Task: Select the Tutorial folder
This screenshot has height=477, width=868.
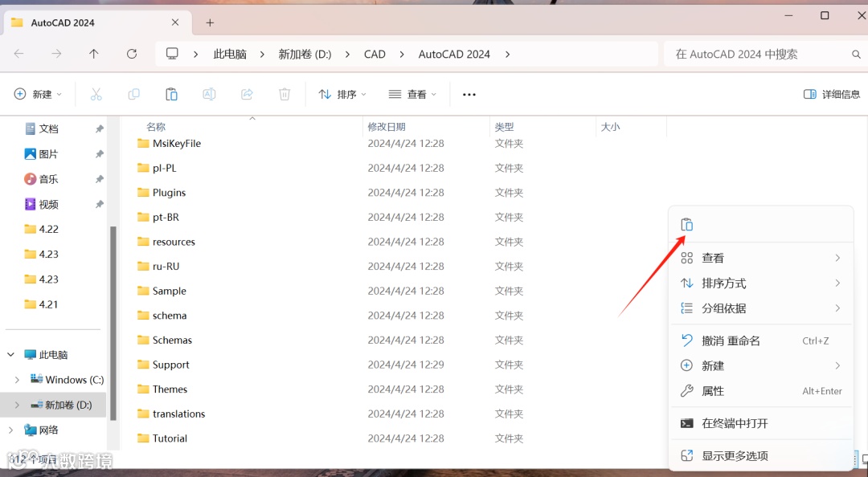Action: 162,438
